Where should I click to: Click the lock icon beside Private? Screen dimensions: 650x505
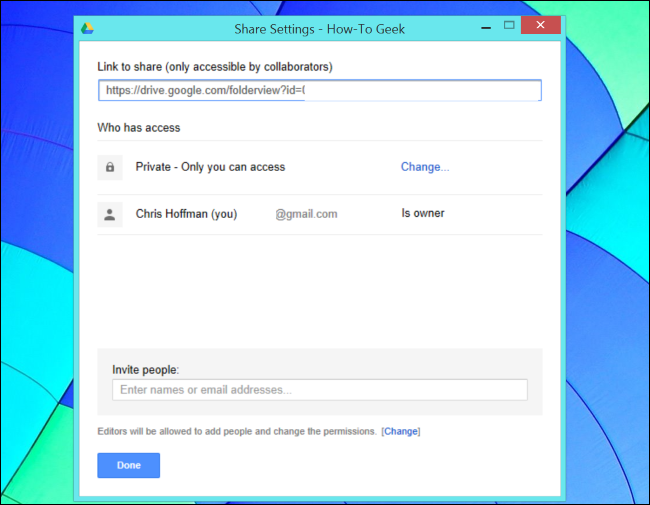110,167
